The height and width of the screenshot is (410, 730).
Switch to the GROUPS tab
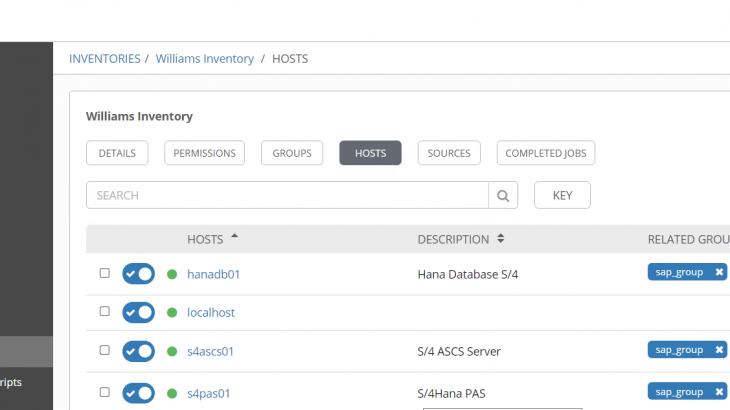click(x=292, y=153)
